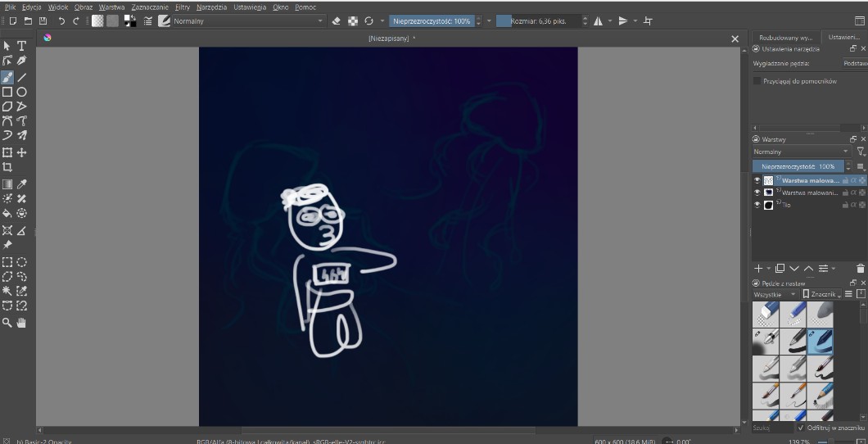868x444 pixels.
Task: Select the Zoom magnifier tool
Action: [x=7, y=323]
